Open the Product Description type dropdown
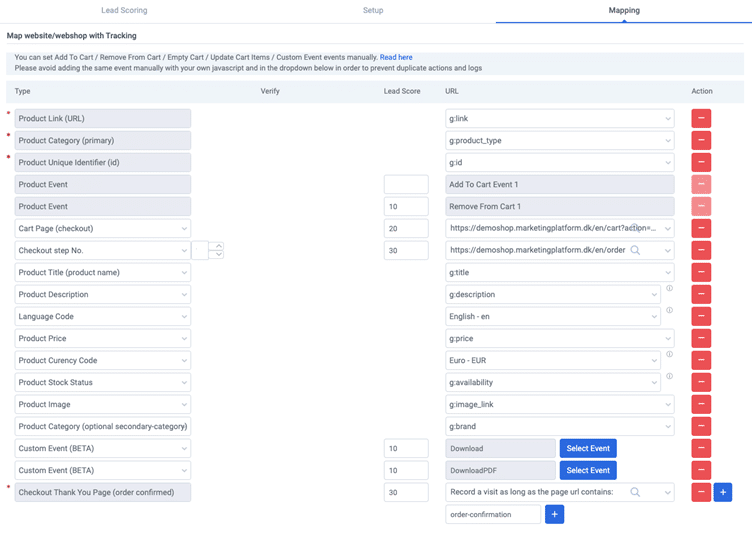752x534 pixels. pos(103,295)
